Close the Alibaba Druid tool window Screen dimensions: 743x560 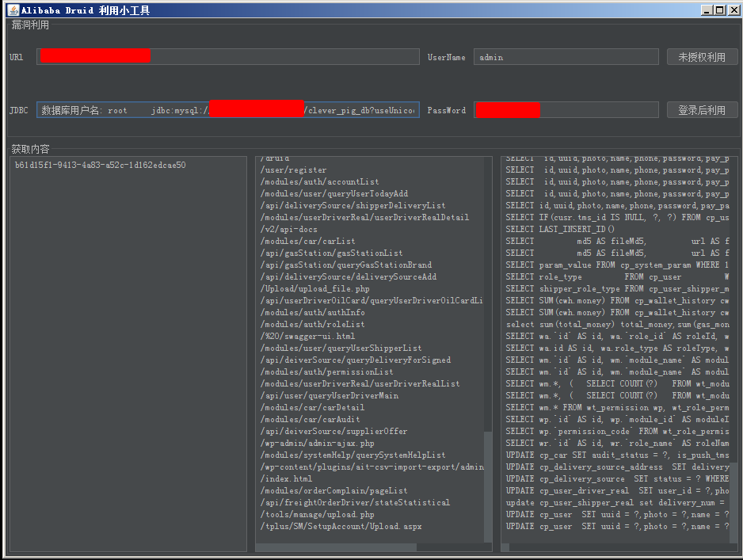pos(734,10)
